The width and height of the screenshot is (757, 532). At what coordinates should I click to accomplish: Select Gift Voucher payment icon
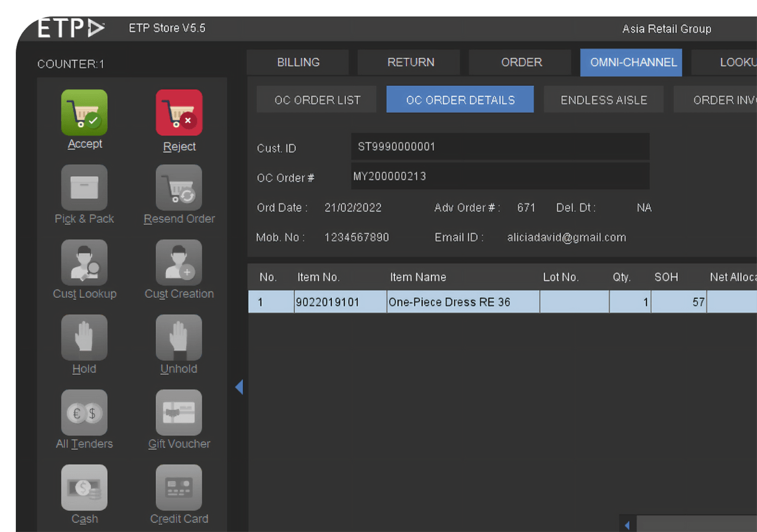pyautogui.click(x=179, y=413)
